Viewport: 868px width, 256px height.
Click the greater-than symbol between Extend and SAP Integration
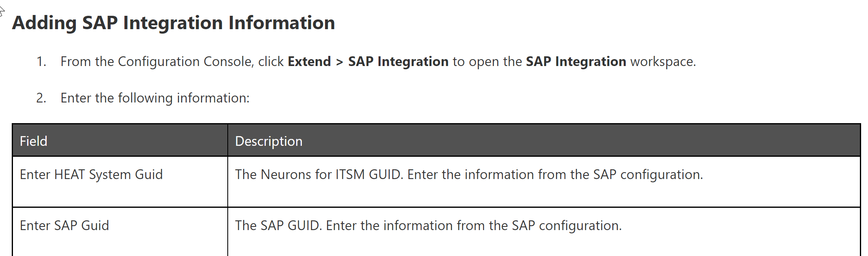click(x=340, y=62)
